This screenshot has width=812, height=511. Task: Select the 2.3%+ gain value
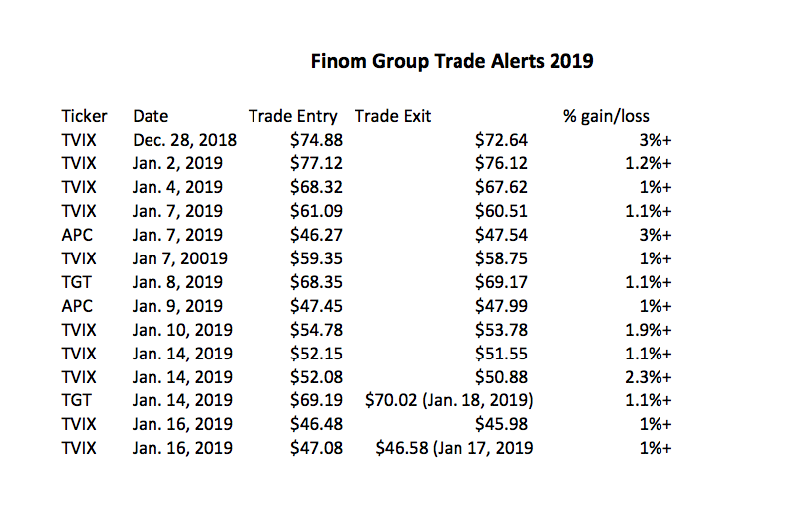[649, 376]
